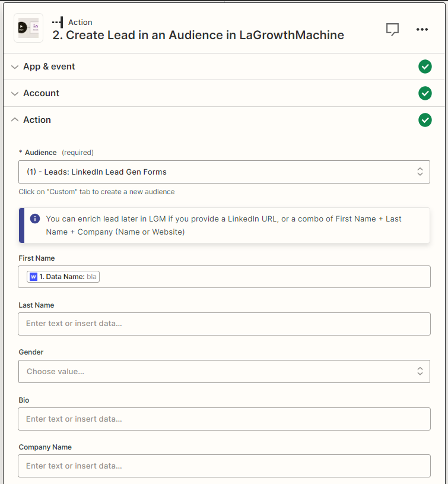Click the green check beside Account
448x484 pixels.
[425, 93]
